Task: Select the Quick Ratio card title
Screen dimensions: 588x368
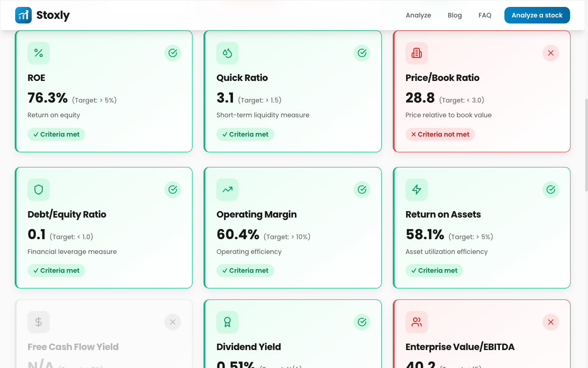Action: tap(242, 78)
